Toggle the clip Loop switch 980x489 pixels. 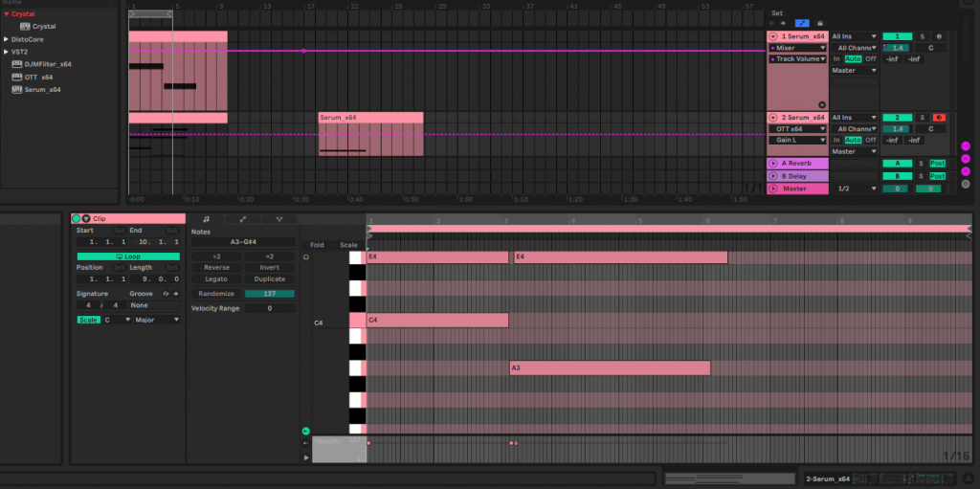pos(127,256)
